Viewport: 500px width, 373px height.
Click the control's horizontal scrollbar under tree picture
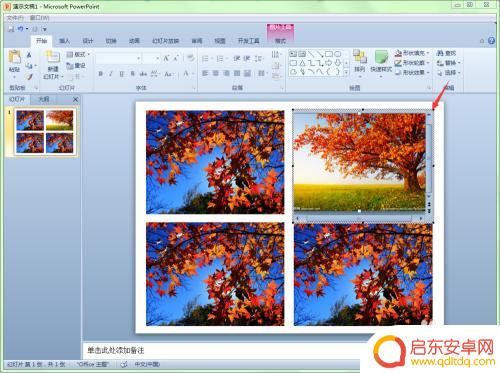pyautogui.click(x=359, y=218)
